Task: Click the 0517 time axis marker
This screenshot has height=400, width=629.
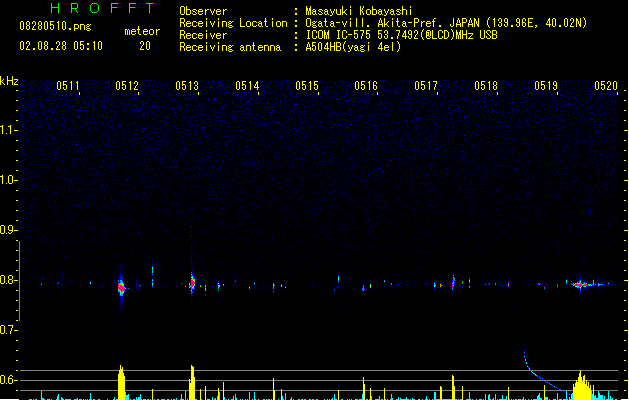Action: coord(426,86)
